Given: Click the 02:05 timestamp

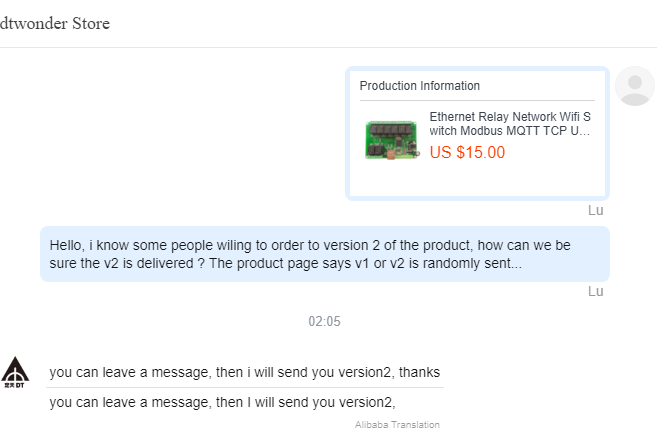Looking at the screenshot, I should pos(324,321).
